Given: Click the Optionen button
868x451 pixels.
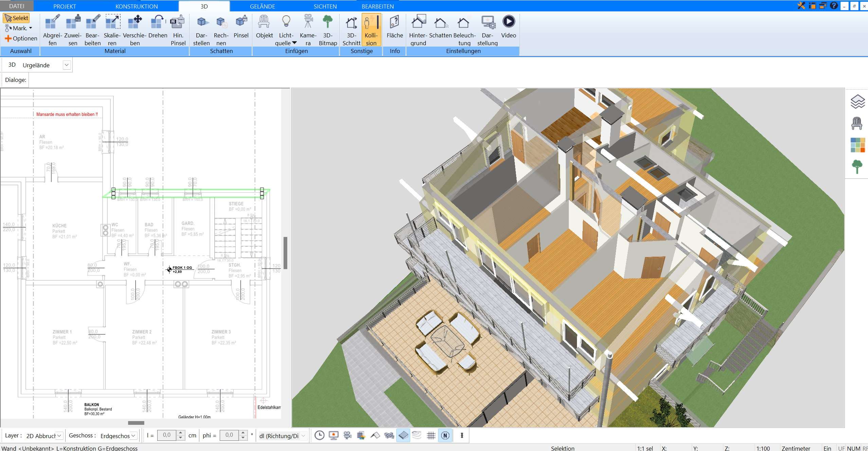Looking at the screenshot, I should click(21, 38).
